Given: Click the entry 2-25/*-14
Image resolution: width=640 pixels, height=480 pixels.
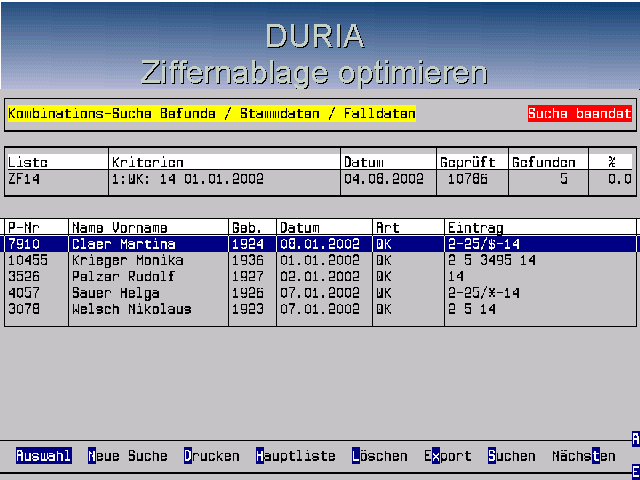Looking at the screenshot, I should [x=484, y=293].
